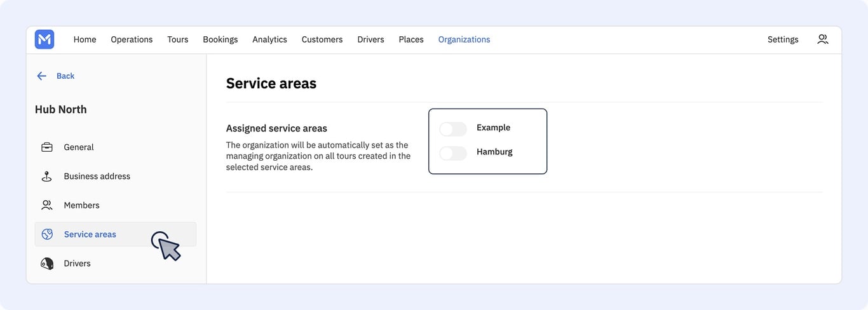Click the Business address pin icon
The width and height of the screenshot is (868, 310).
coord(47,176)
